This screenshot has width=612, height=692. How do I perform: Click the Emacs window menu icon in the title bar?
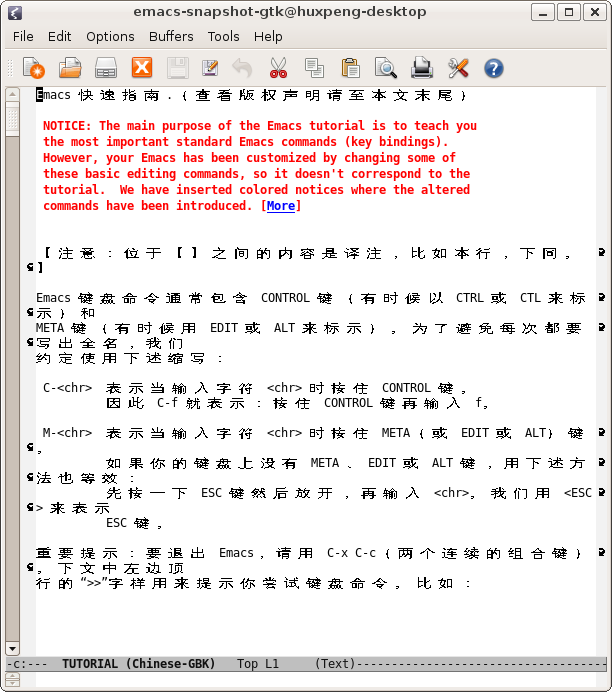pyautogui.click(x=15, y=12)
